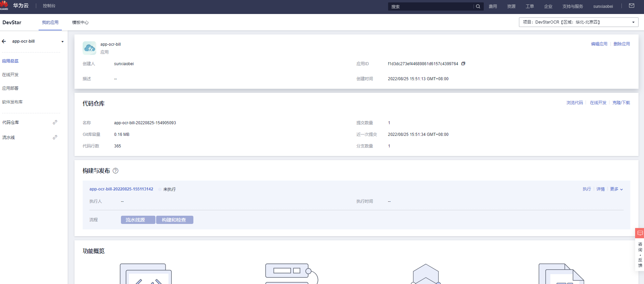Image resolution: width=644 pixels, height=284 pixels.
Task: Click Git库容量 value 0.16 MB
Action: pyautogui.click(x=122, y=134)
